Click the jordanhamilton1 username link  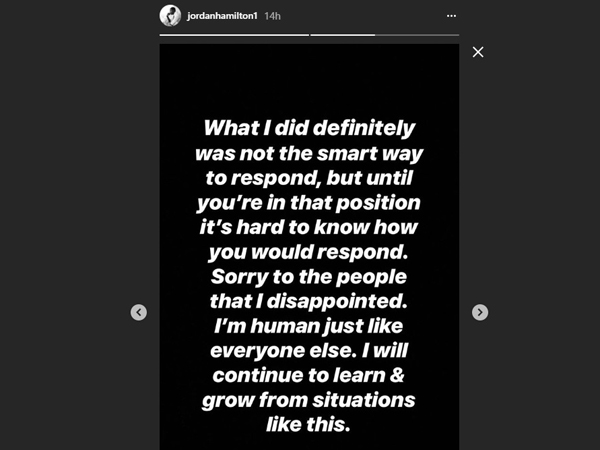click(220, 17)
